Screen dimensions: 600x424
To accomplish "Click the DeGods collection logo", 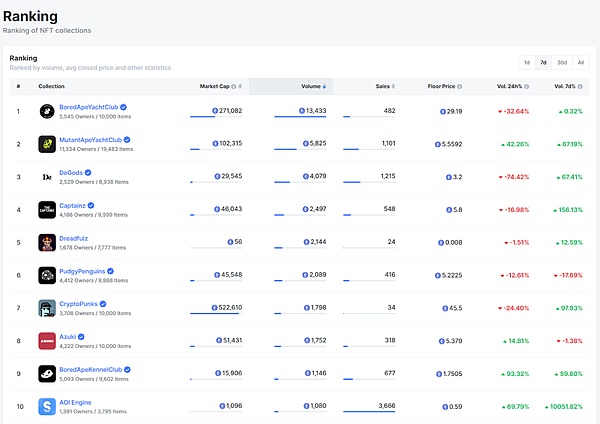I will (47, 177).
